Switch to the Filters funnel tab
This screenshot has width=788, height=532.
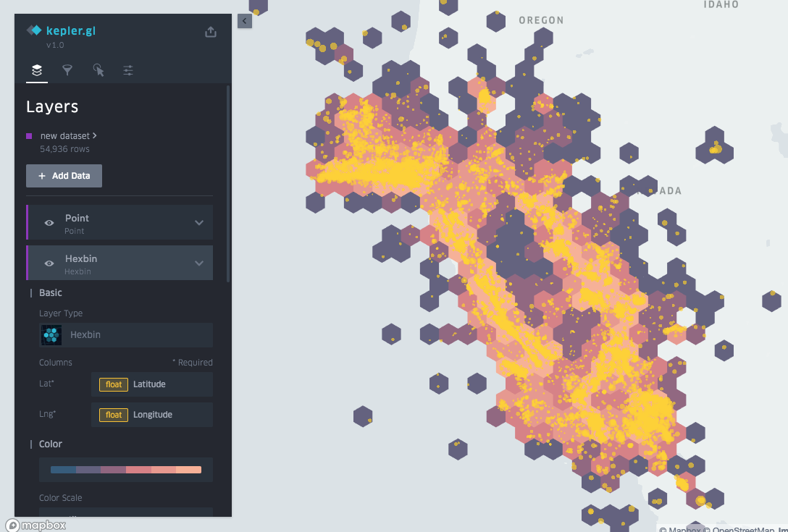click(67, 70)
